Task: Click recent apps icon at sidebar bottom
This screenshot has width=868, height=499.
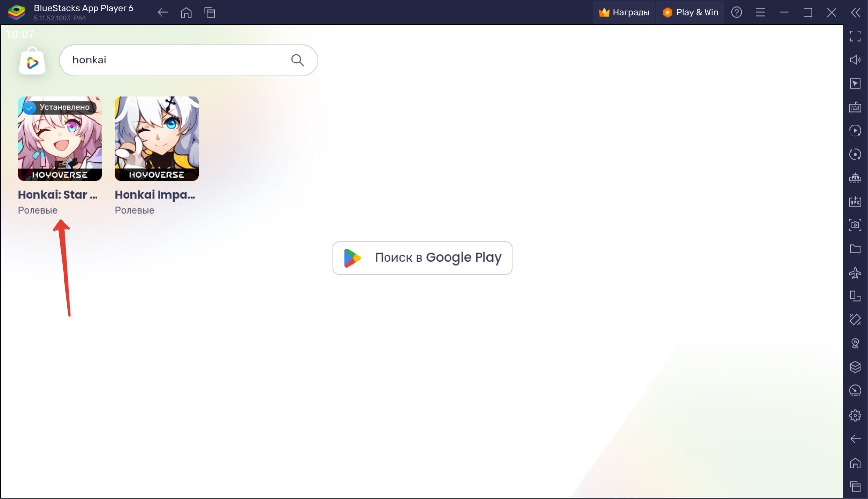Action: tap(855, 486)
